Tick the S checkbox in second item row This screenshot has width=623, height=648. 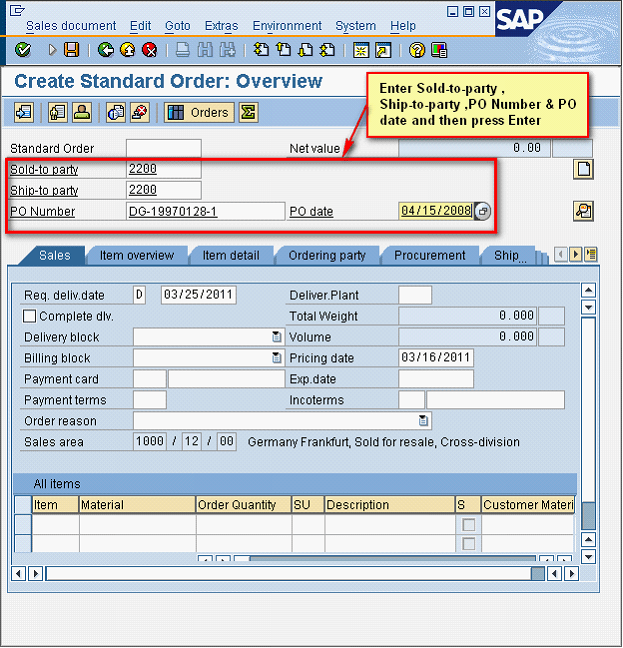click(468, 543)
